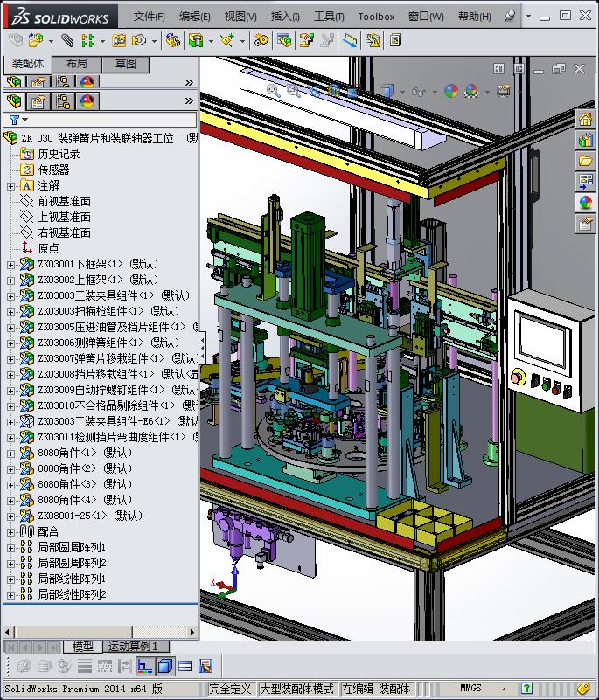Select the Mate paperclip tool
Viewport: 599px width, 700px height.
point(67,40)
